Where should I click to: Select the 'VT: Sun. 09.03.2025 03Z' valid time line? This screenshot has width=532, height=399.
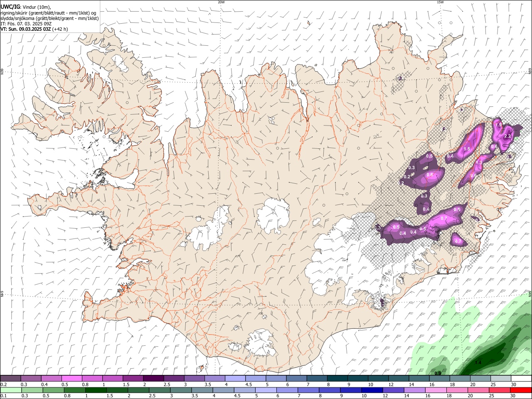pyautogui.click(x=26, y=29)
